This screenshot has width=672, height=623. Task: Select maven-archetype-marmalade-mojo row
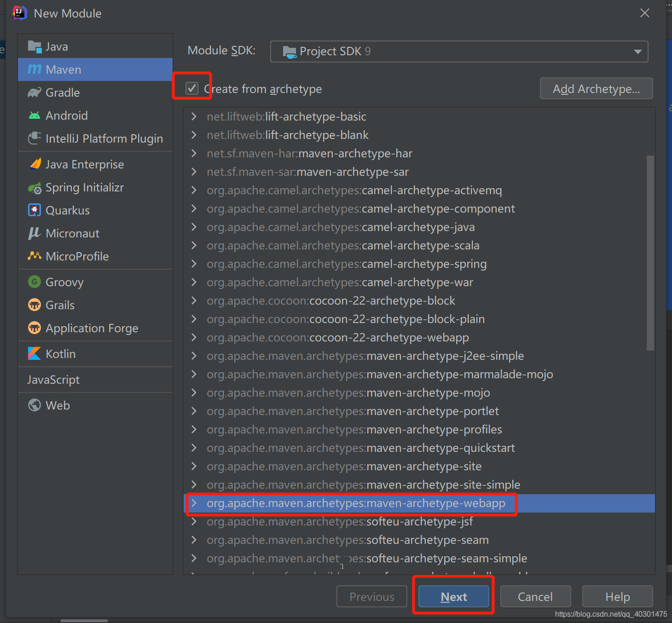tap(419, 374)
